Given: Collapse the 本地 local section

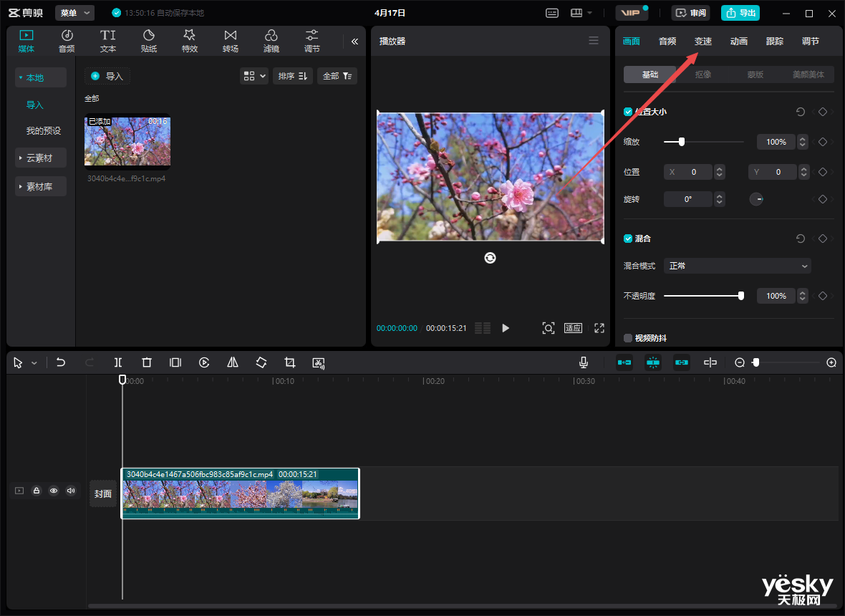Looking at the screenshot, I should tap(40, 77).
